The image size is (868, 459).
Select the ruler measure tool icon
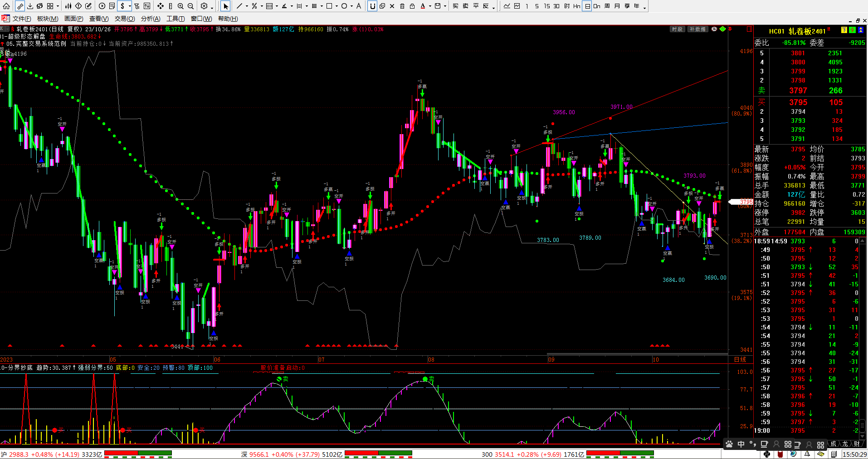coord(20,6)
